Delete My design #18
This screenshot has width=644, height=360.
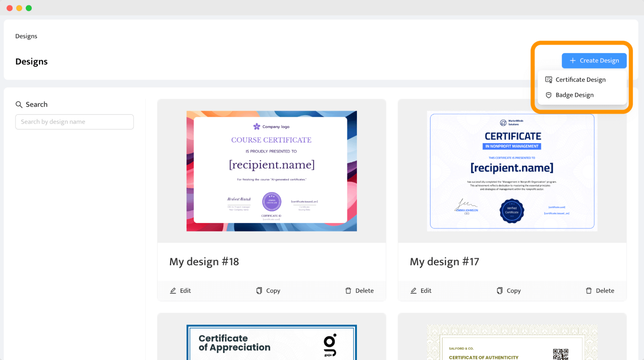[x=359, y=291]
